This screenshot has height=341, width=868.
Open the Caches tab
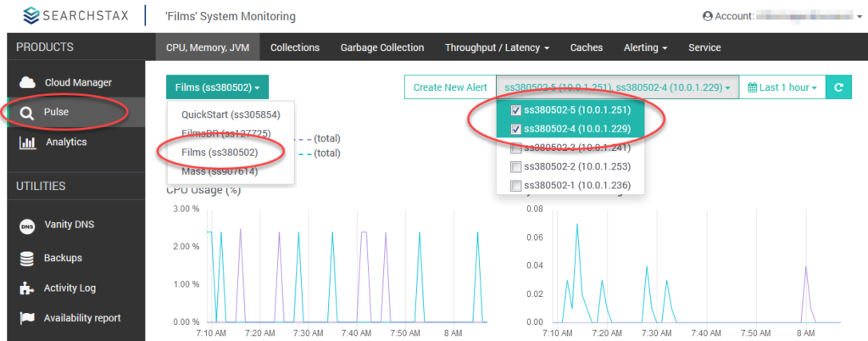[x=587, y=48]
